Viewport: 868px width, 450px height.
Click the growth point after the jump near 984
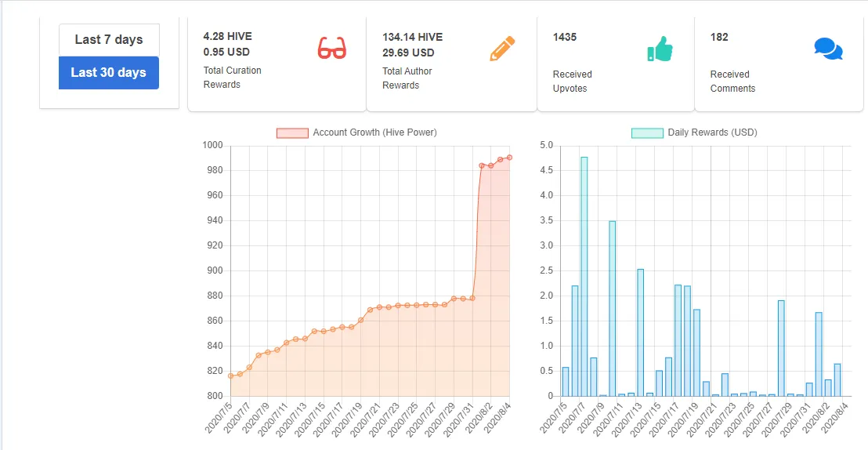coord(482,165)
